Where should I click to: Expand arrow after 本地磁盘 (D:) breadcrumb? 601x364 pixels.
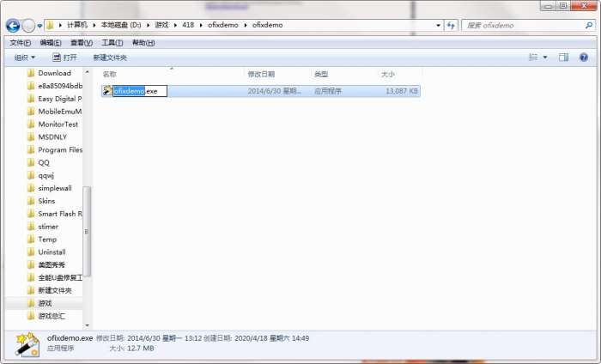click(x=148, y=25)
